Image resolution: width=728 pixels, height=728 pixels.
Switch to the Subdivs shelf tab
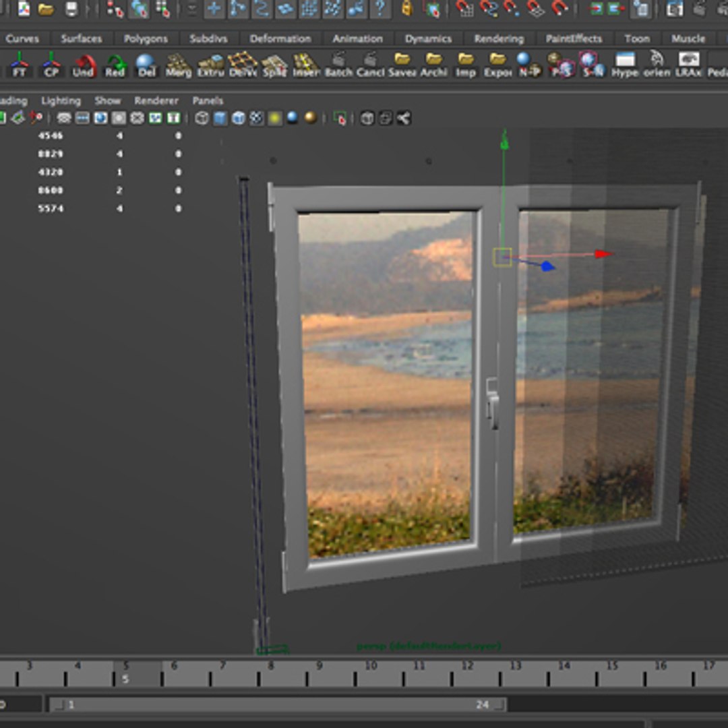(x=208, y=38)
